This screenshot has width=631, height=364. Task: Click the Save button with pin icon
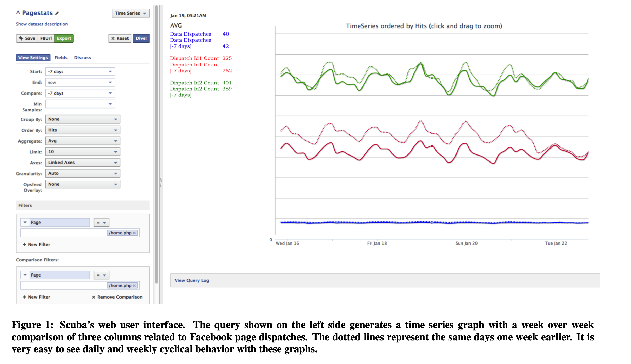27,38
